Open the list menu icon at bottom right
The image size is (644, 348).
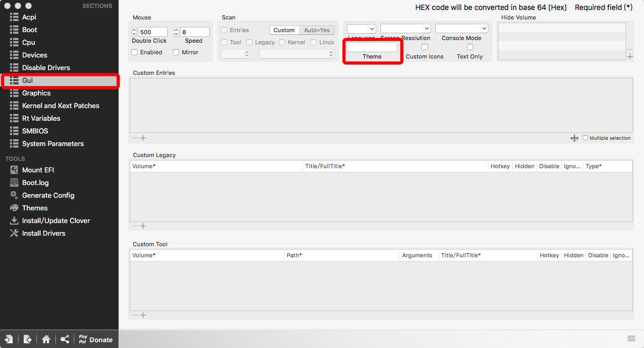[x=631, y=339]
